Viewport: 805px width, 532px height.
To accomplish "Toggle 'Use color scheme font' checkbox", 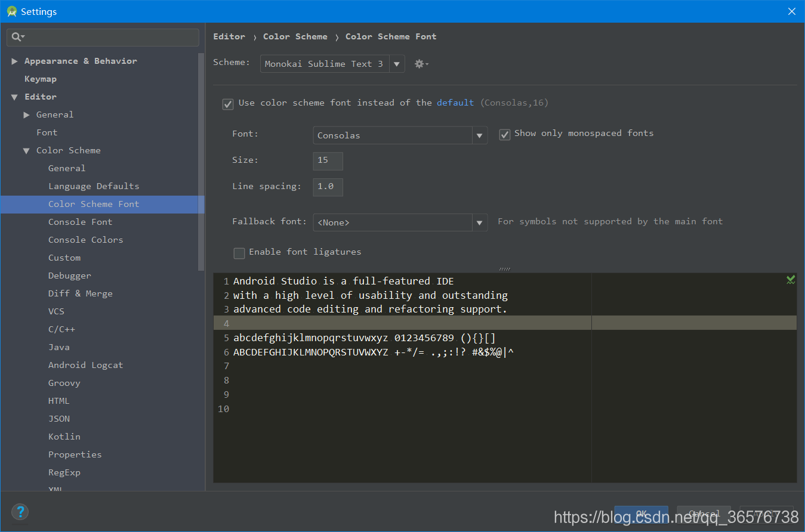I will tap(228, 104).
